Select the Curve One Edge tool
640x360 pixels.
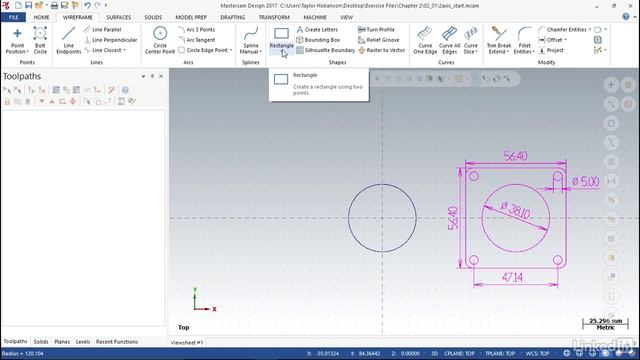pos(425,41)
